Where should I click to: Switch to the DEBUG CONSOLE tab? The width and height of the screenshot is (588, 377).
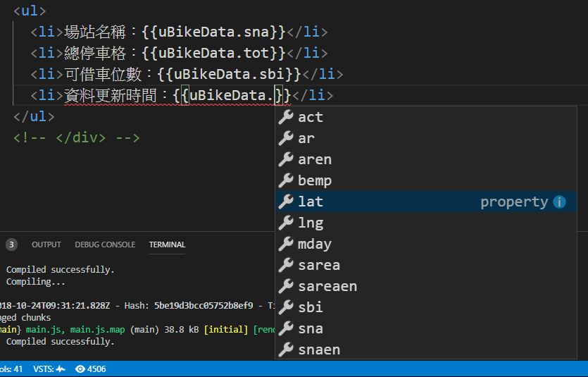coord(105,245)
